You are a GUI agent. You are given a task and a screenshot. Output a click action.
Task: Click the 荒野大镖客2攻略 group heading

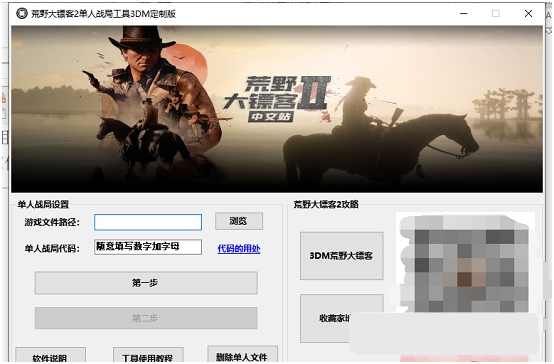(326, 204)
